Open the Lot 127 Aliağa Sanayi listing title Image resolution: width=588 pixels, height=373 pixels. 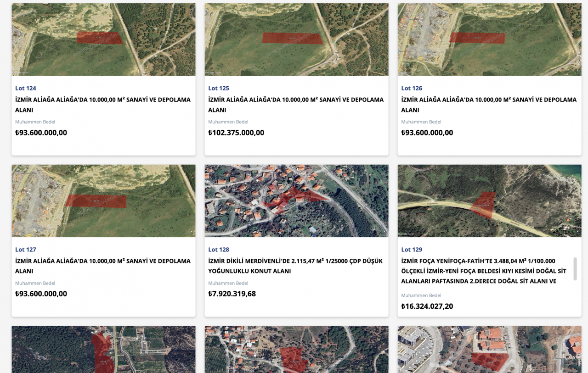point(102,266)
